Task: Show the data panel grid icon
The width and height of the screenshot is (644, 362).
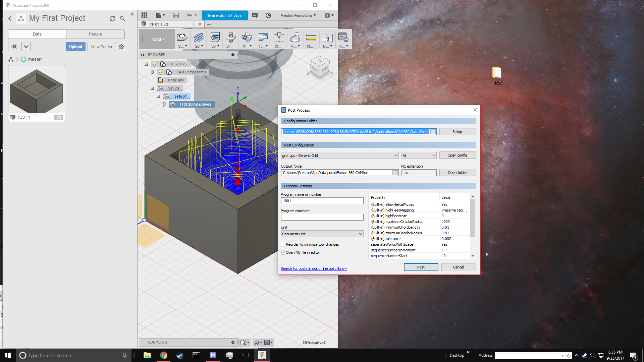Action: tap(144, 15)
